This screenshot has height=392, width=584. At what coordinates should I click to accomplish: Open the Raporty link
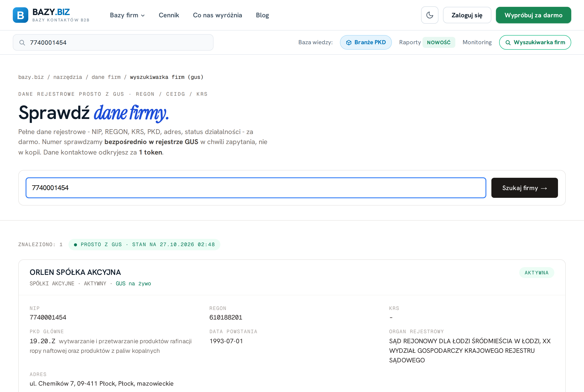click(x=410, y=42)
